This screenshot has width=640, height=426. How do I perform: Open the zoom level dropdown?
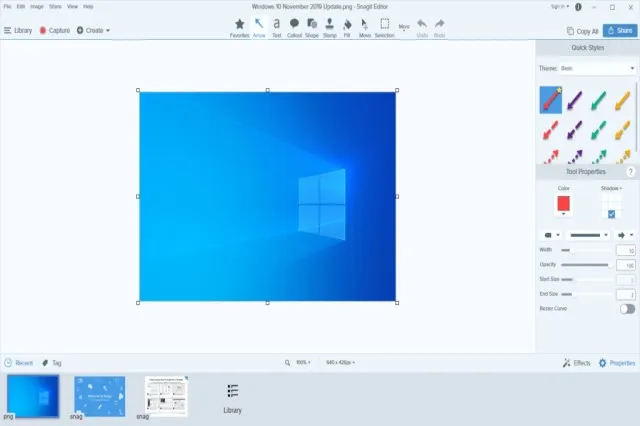(302, 362)
